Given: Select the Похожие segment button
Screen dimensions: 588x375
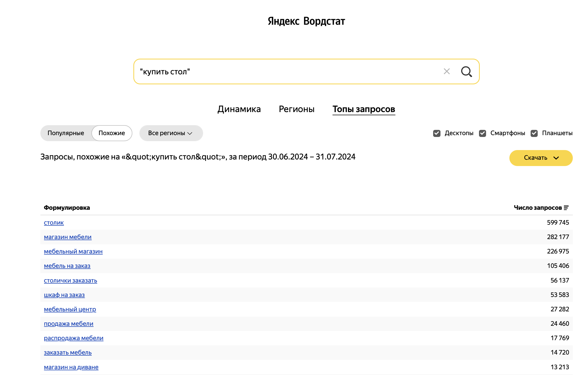Looking at the screenshot, I should [112, 133].
